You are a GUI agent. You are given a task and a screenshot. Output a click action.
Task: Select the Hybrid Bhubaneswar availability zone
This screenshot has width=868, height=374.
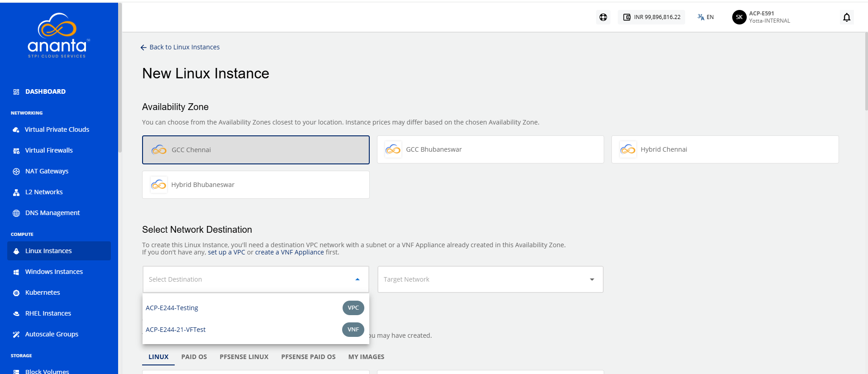coord(256,185)
